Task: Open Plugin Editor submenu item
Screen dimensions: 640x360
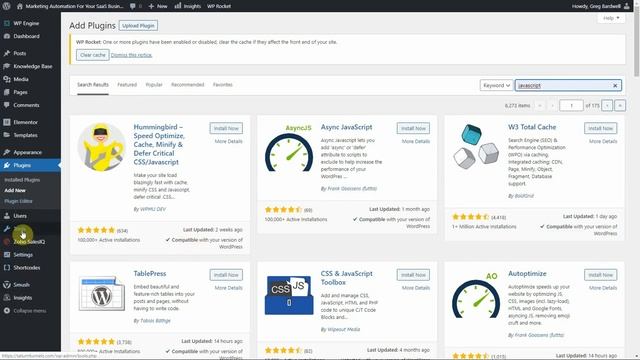Action: coord(18,201)
